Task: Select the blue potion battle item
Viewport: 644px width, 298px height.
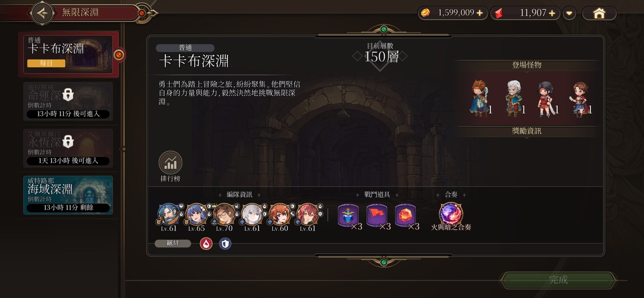Action: [x=348, y=215]
